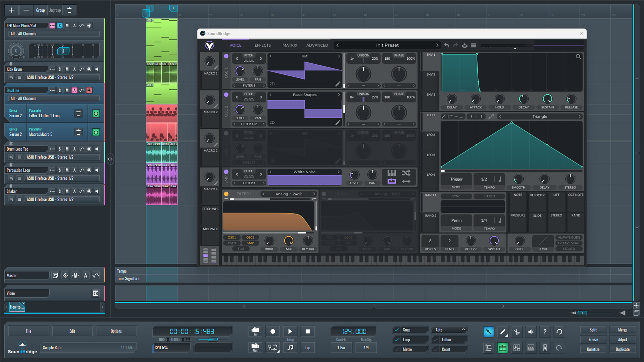Toggle Solo on the LFO Main Pluck/Pad track
The height and width of the screenshot is (362, 644).
pos(60,25)
